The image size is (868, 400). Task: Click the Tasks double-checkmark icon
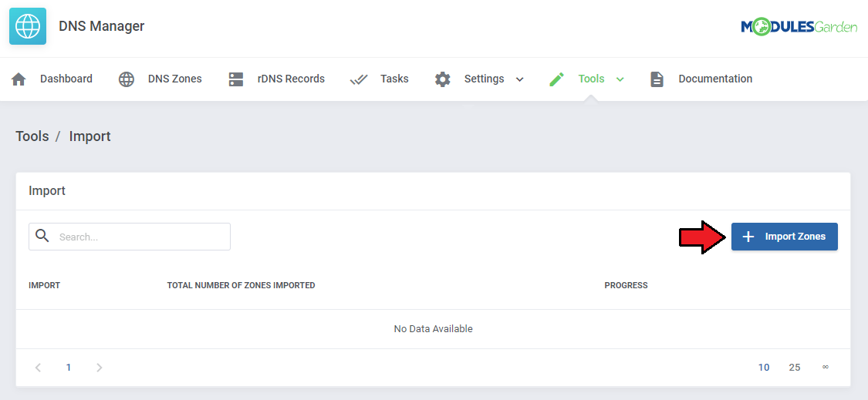(359, 79)
